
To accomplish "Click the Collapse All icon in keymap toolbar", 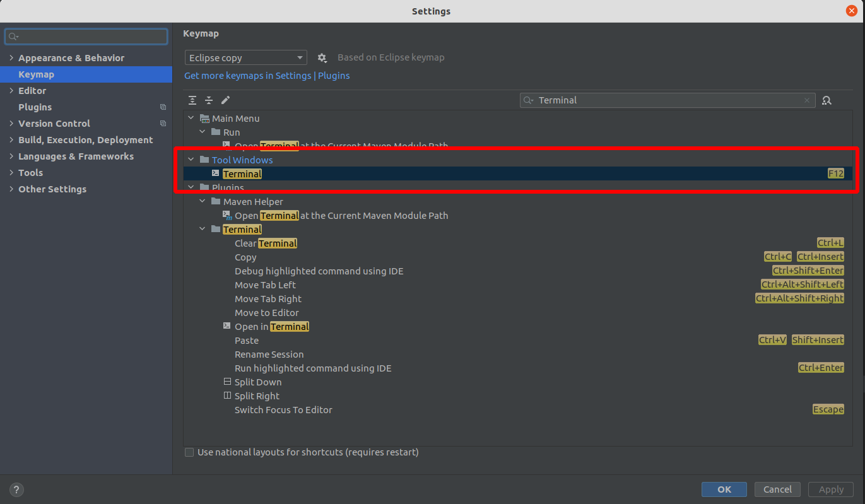I will (x=209, y=100).
